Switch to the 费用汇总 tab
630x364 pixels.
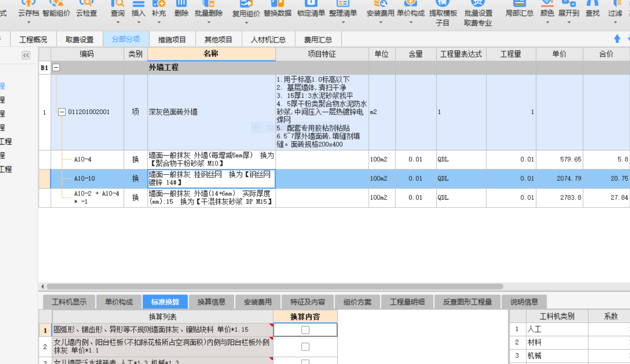click(318, 39)
